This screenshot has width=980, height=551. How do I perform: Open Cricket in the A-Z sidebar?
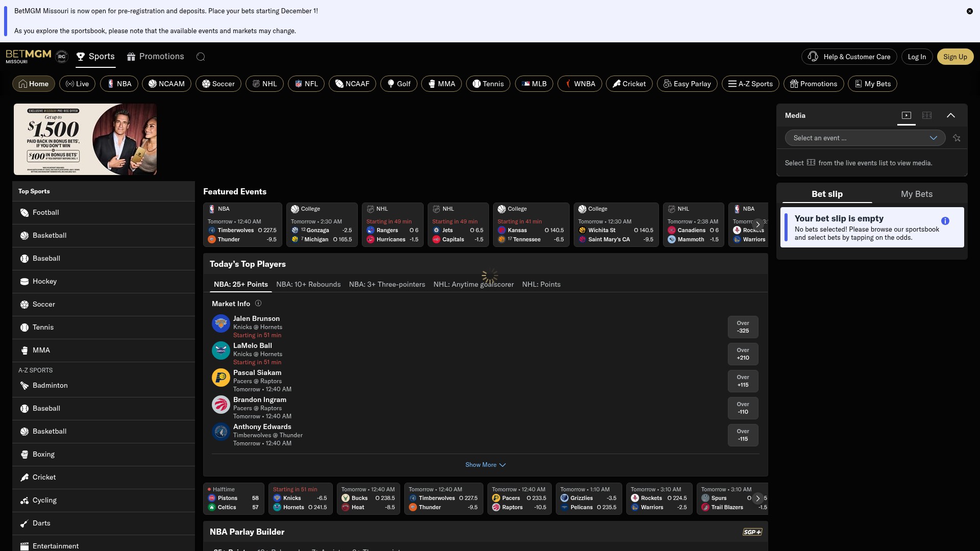(104, 478)
